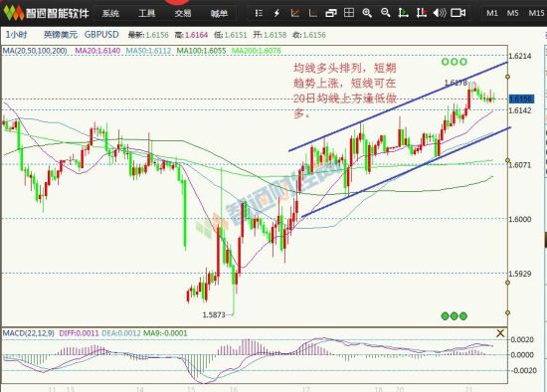Click the MA20:1.6140 label

click(97, 51)
